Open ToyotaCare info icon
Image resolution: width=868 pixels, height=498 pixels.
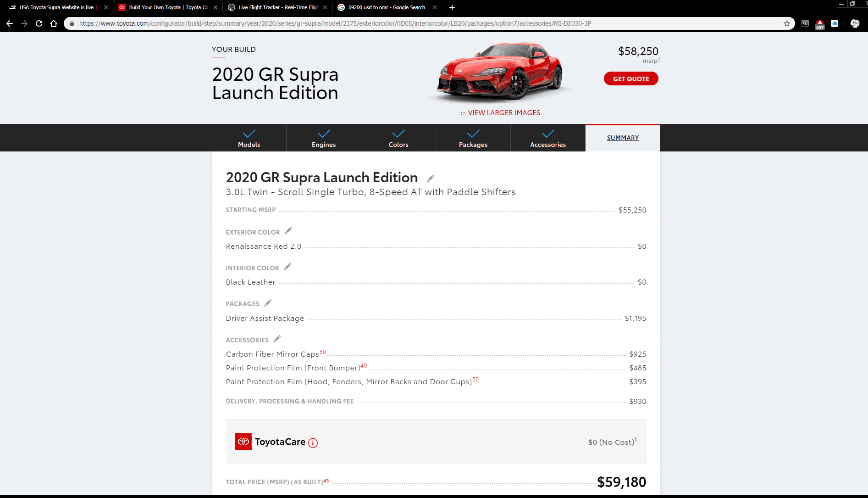point(313,443)
